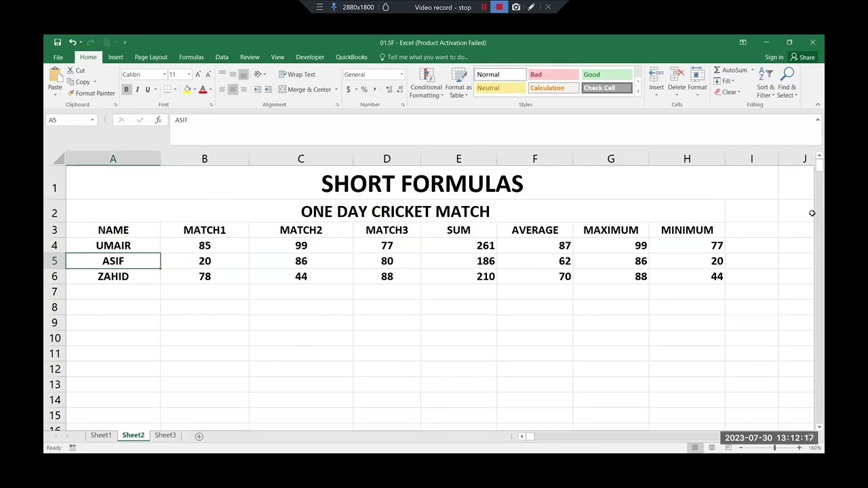The height and width of the screenshot is (488, 868).
Task: Switch to Sheet1 tab
Action: click(x=101, y=435)
